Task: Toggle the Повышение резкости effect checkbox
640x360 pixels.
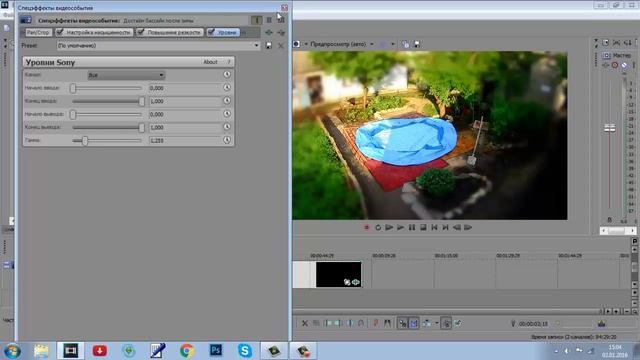Action: pyautogui.click(x=141, y=32)
